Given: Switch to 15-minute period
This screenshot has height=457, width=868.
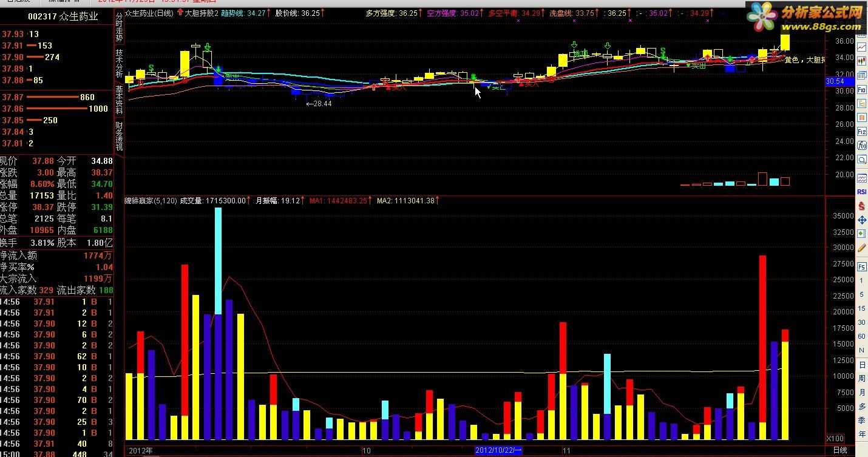Looking at the screenshot, I should (x=861, y=308).
